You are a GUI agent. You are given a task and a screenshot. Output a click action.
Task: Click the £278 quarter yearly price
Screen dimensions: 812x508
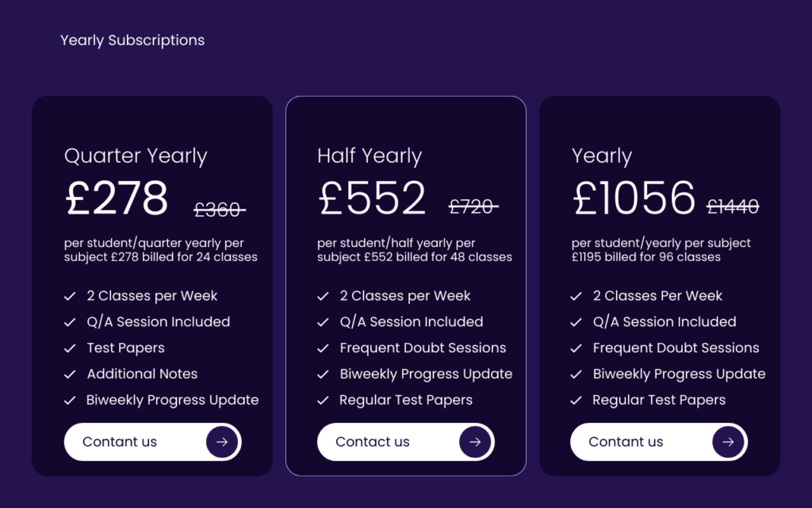point(117,198)
